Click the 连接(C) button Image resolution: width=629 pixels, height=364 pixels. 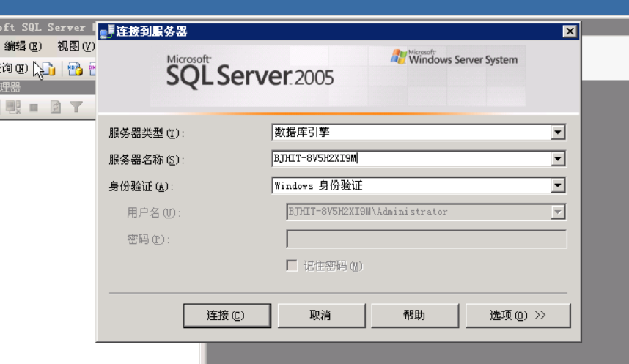pyautogui.click(x=227, y=316)
